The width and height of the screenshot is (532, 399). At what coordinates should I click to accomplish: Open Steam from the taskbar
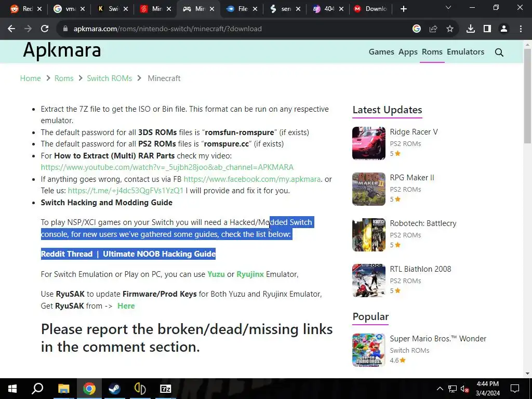114,389
